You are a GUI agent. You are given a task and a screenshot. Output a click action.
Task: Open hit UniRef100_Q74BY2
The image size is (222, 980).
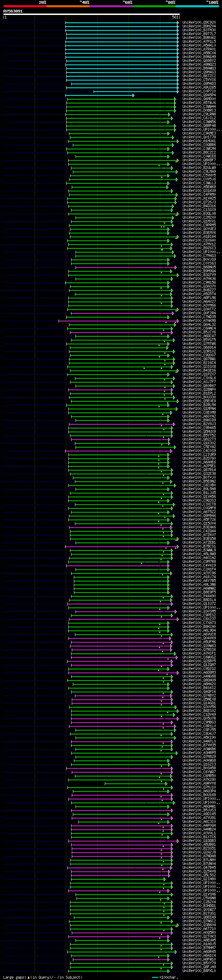(x=199, y=695)
